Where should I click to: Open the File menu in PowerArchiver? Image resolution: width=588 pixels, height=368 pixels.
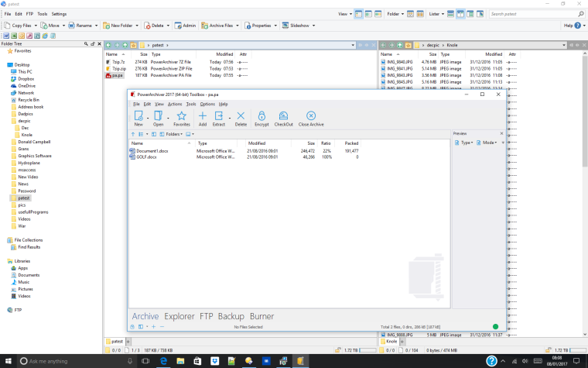pos(136,104)
